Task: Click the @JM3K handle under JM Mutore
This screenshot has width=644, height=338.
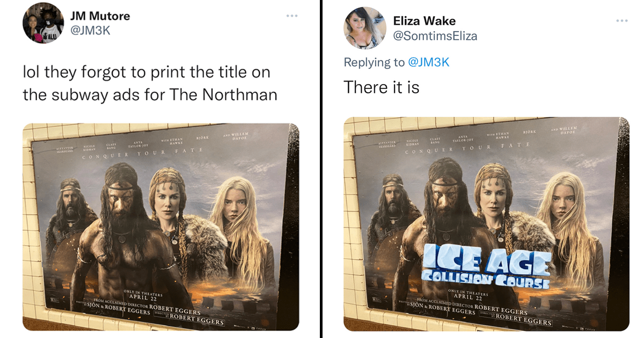Action: [91, 31]
